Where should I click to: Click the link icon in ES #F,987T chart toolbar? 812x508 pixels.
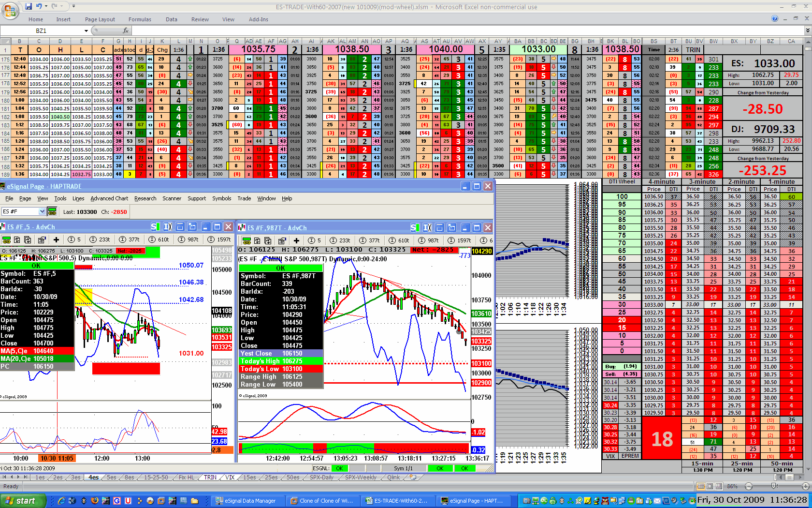[x=246, y=240]
